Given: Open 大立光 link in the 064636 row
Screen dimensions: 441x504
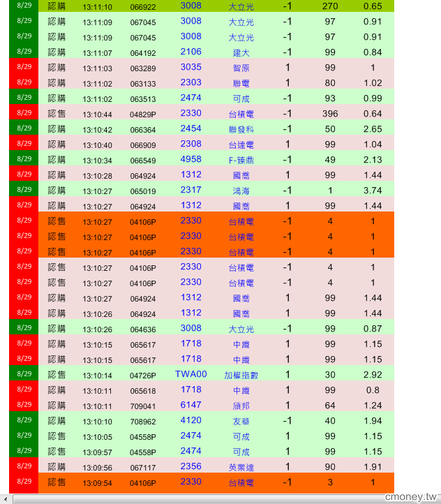Looking at the screenshot, I should (241, 329).
